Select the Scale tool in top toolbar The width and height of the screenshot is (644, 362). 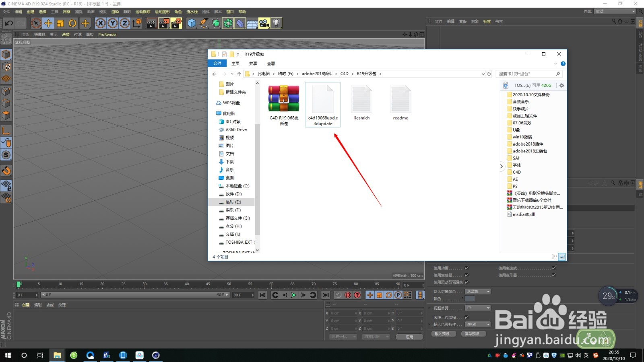pyautogui.click(x=60, y=23)
